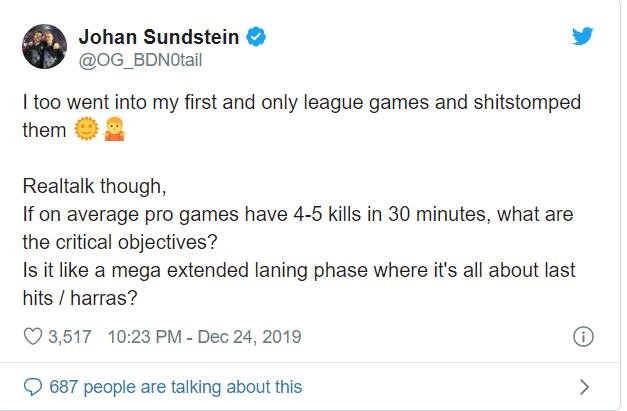Screen dimensions: 627x411
Task: Click the speech bubble reply icon
Action: coord(32,386)
